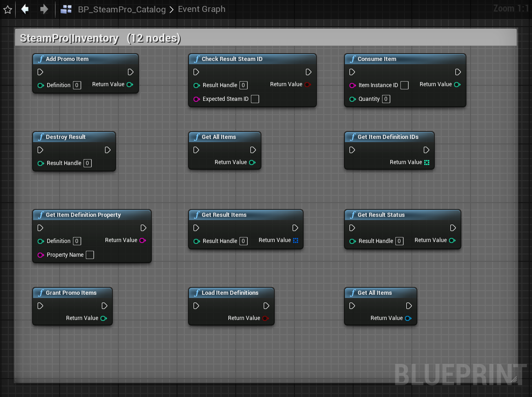Go back with the left arrow
532x397 pixels.
pyautogui.click(x=25, y=9)
